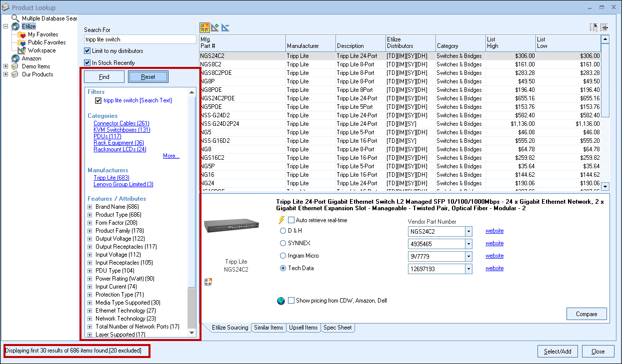Viewport: 622px width, 364px height.
Task: Check Show pricing from CDW, Amazon, Dell
Action: 291,301
